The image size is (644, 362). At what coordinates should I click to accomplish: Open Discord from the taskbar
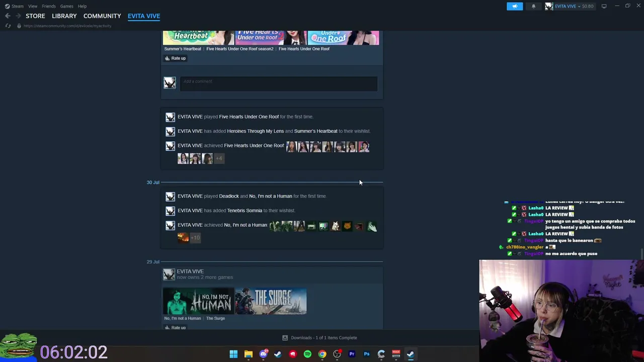pos(263,354)
